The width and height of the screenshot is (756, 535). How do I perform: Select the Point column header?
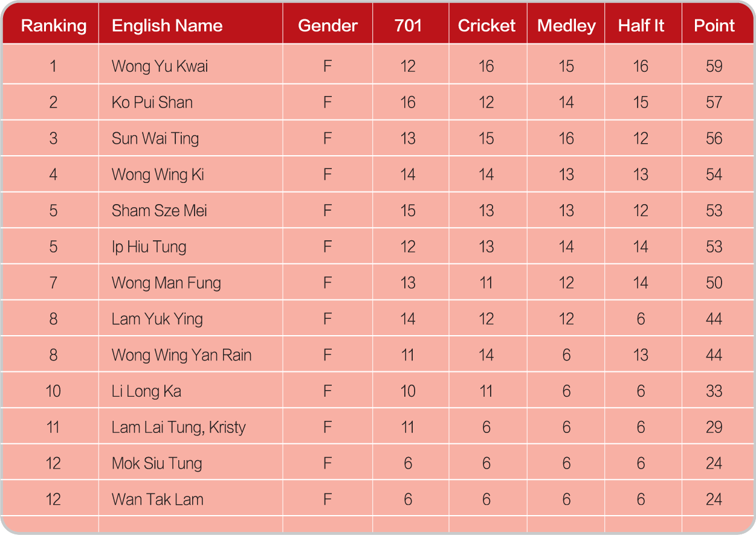[x=714, y=26]
